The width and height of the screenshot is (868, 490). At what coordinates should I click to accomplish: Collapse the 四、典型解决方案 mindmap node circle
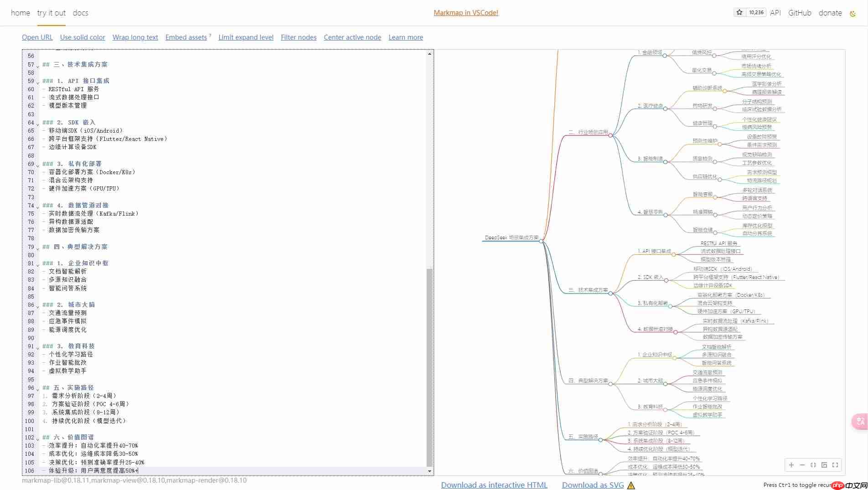(610, 384)
